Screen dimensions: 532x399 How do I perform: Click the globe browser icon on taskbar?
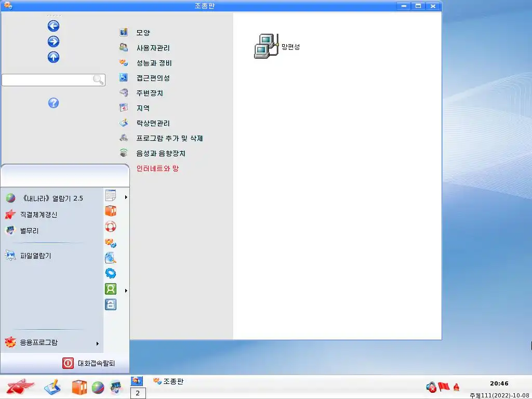pyautogui.click(x=98, y=388)
